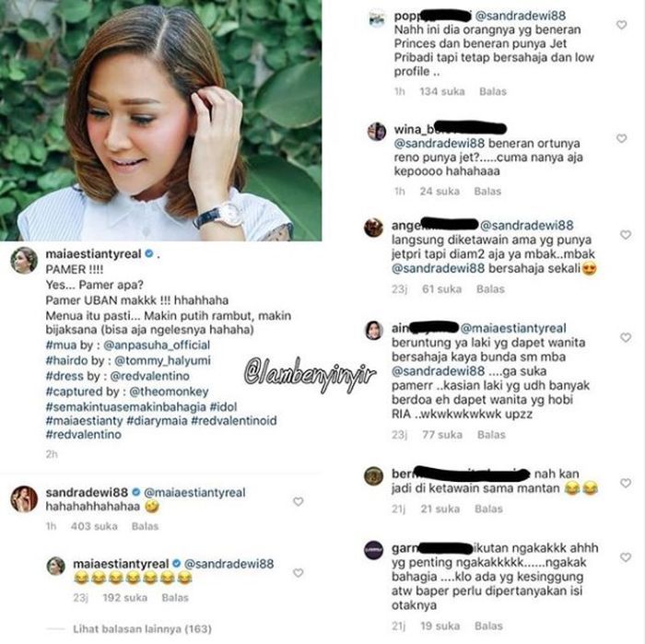Open the @tommy_halyumi mention
Image resolution: width=645 pixels, height=644 pixels.
pos(162,360)
